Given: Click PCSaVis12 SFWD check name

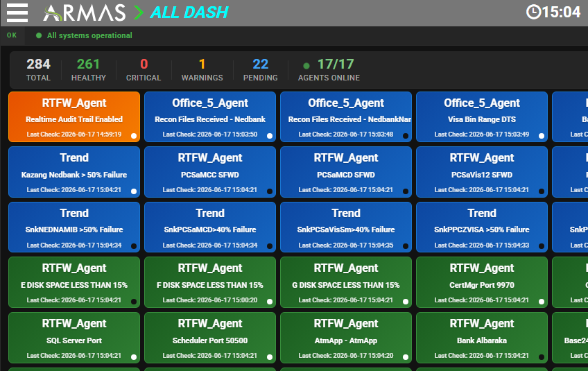Looking at the screenshot, I should [482, 175].
